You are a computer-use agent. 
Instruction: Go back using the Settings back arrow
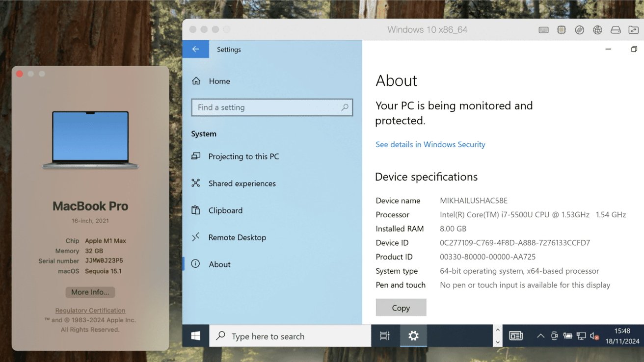195,49
